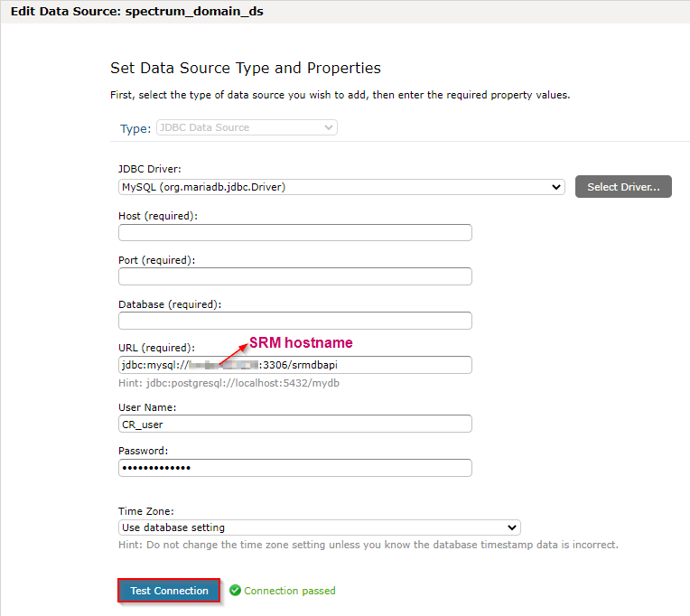Screen dimensions: 690x616
Task: Click the red SRM hostname arrow annotation
Action: pos(229,351)
